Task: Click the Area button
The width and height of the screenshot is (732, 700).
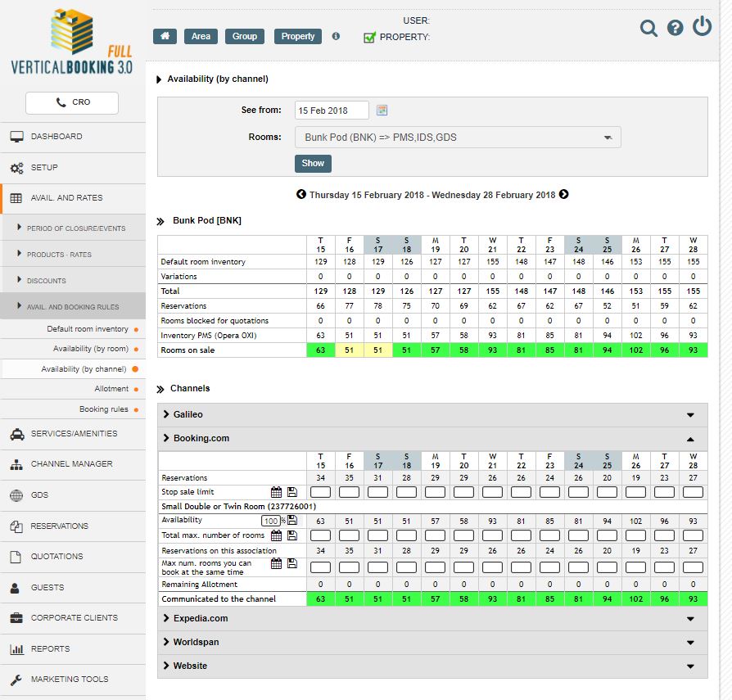Action: pyautogui.click(x=201, y=36)
